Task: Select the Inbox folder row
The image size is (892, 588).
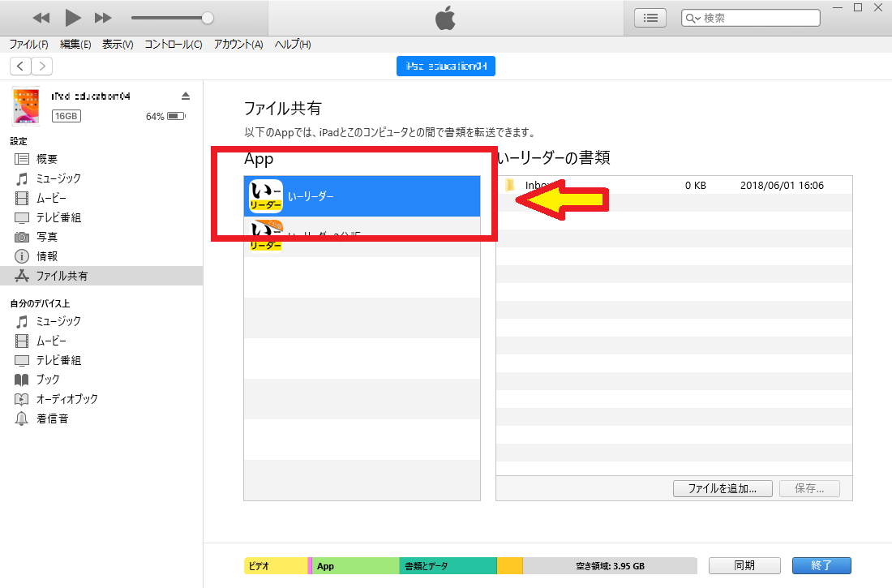Action: tap(674, 185)
